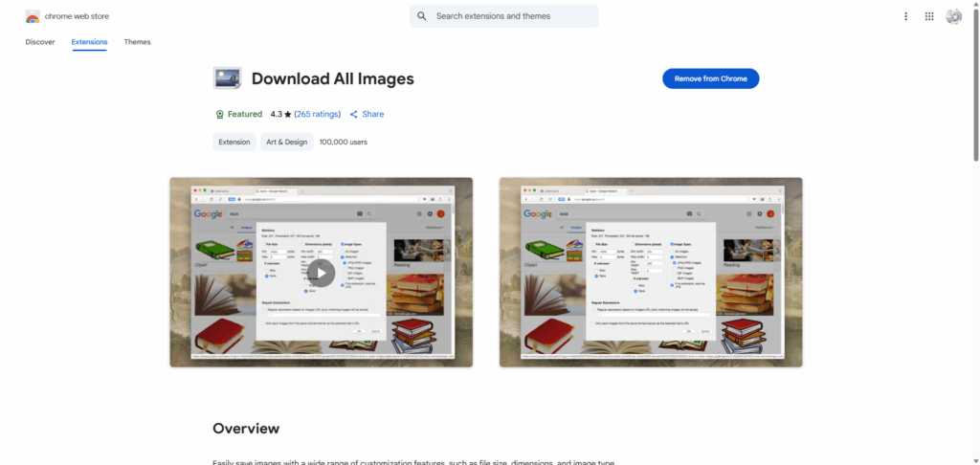Click the chrome web store title text
Screen dimensions: 980x465
coord(77,16)
